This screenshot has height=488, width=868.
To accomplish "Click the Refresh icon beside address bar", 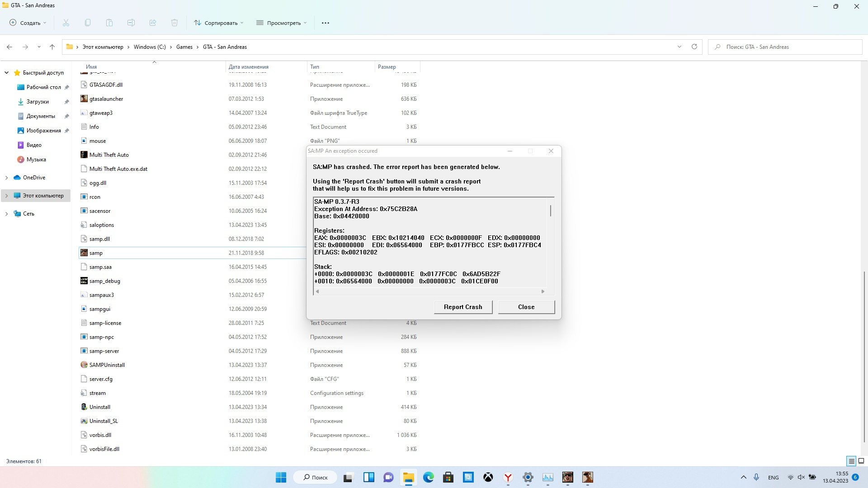I will (694, 47).
